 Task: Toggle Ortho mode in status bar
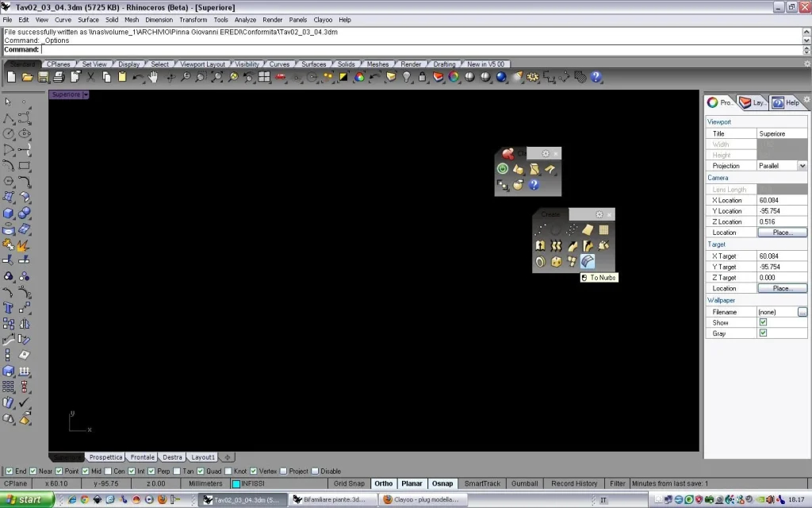384,483
